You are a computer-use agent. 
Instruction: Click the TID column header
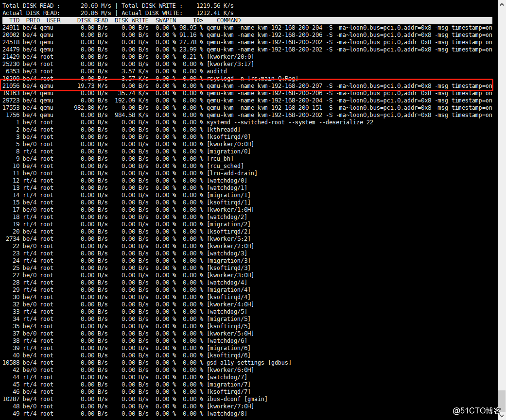(x=15, y=20)
